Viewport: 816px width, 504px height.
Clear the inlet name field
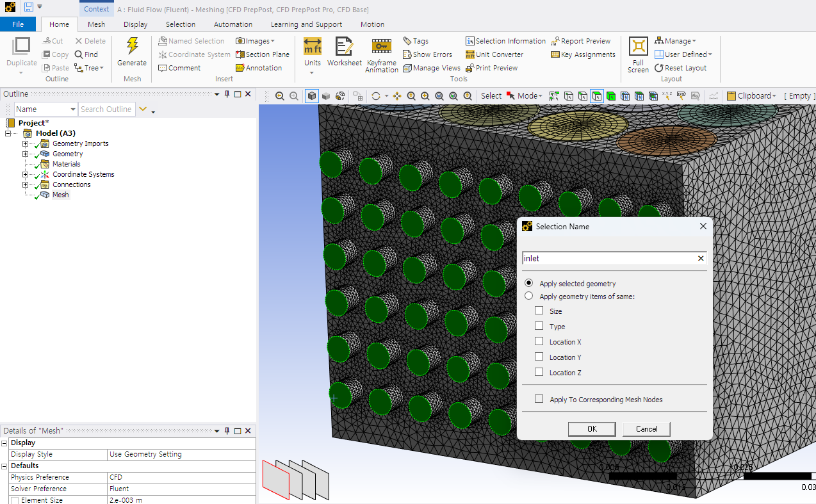701,258
